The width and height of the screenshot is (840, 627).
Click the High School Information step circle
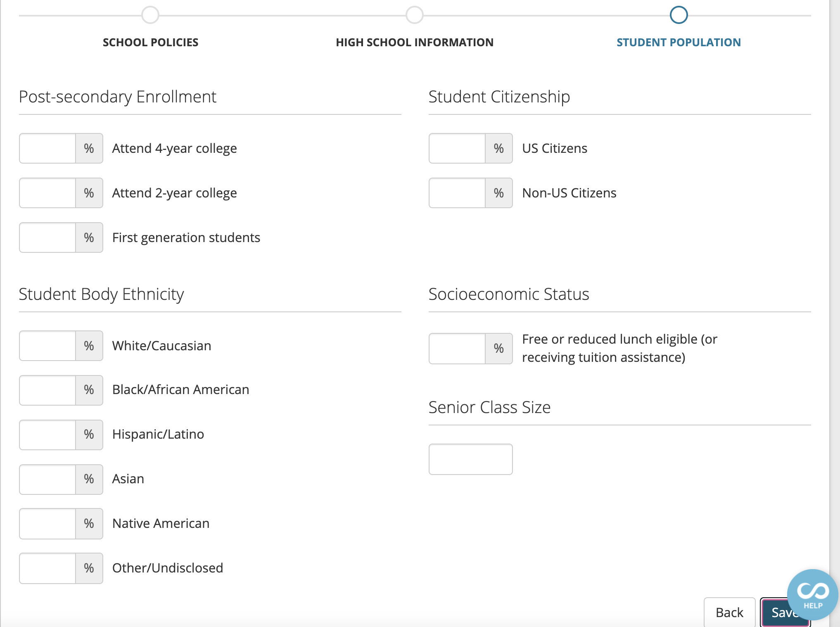pos(415,15)
